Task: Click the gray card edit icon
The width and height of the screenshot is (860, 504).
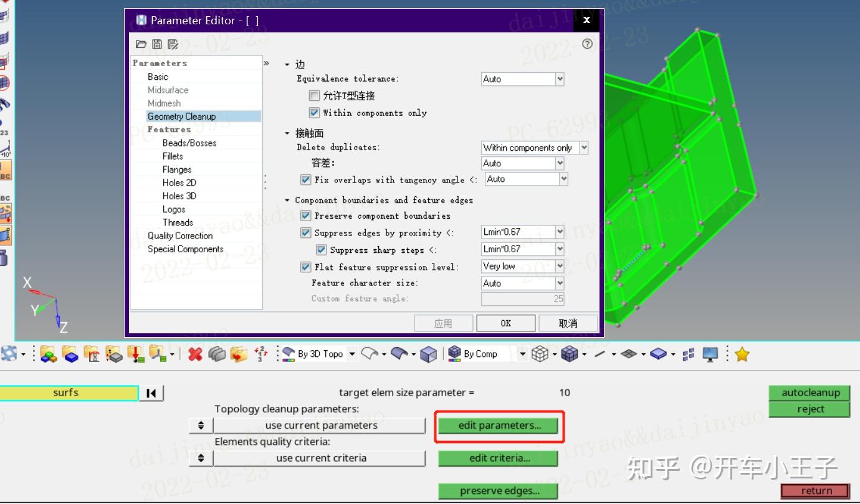Action: (217, 354)
